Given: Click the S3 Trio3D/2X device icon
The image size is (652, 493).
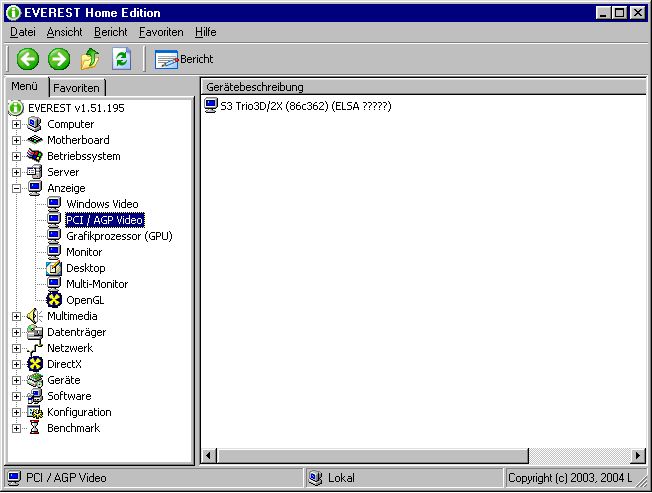Looking at the screenshot, I should pos(211,106).
